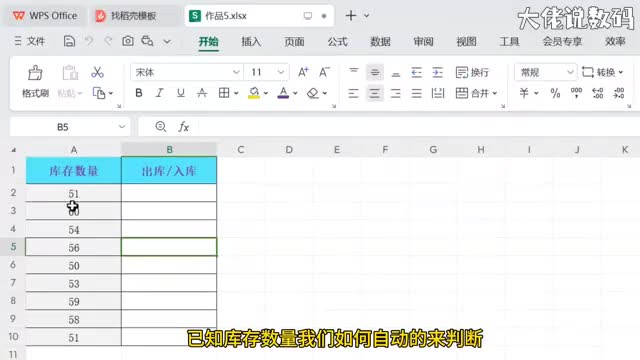The image size is (640, 360).
Task: Open the new tab dropdown arrow
Action: 367,16
